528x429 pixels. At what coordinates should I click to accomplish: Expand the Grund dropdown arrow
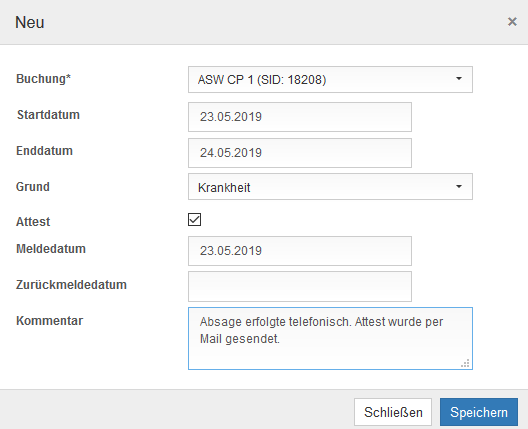[x=459, y=187]
